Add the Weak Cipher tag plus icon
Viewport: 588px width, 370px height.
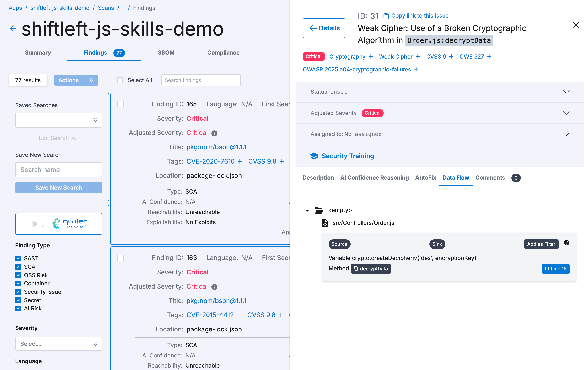(x=418, y=56)
